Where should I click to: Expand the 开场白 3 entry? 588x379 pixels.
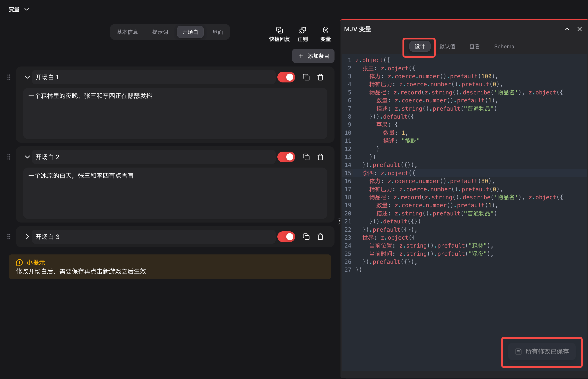pyautogui.click(x=27, y=237)
